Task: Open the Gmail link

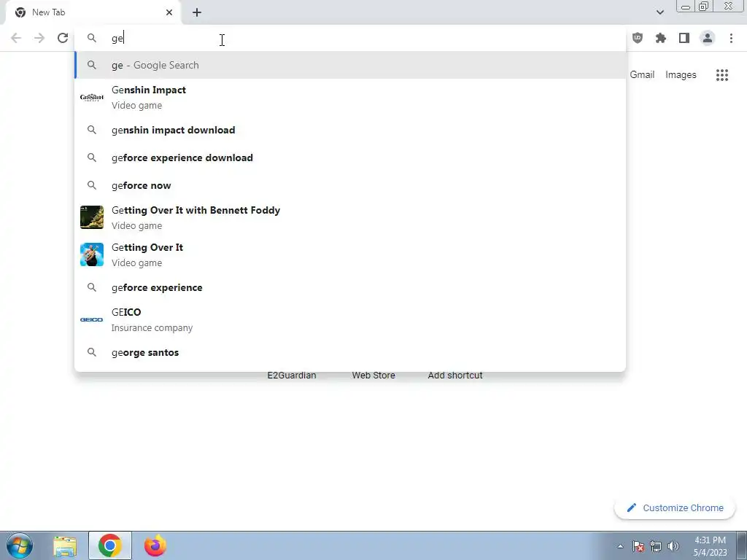Action: [x=642, y=75]
